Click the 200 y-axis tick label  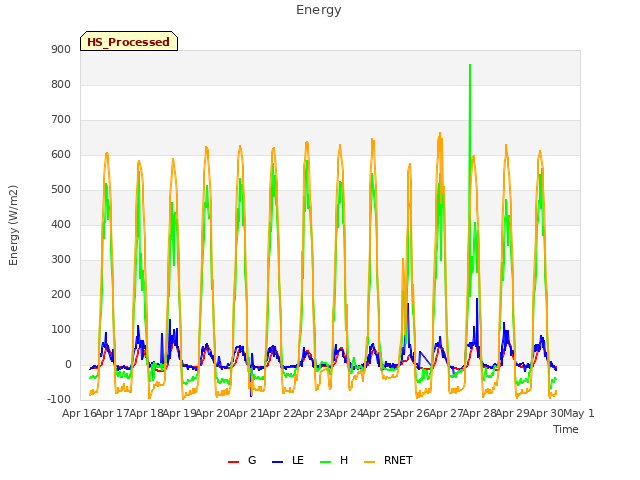click(61, 295)
